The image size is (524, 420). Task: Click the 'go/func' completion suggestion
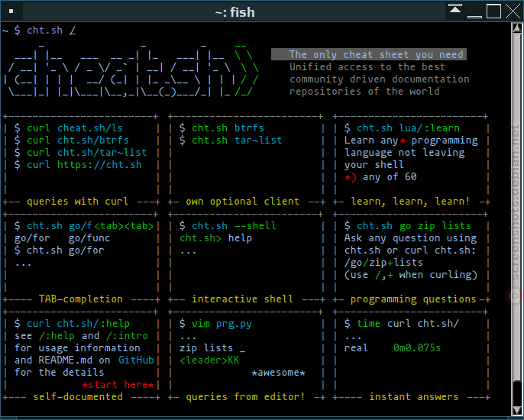point(89,238)
